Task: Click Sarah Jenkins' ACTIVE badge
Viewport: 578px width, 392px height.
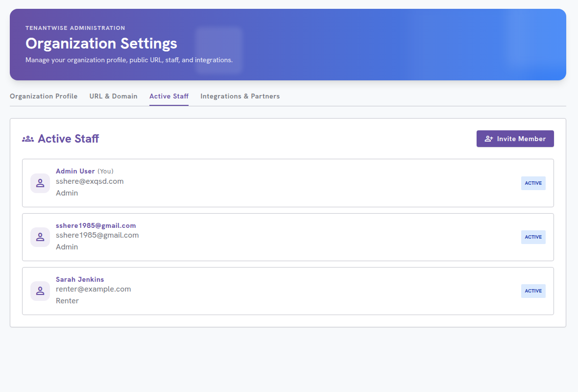Action: pos(533,291)
